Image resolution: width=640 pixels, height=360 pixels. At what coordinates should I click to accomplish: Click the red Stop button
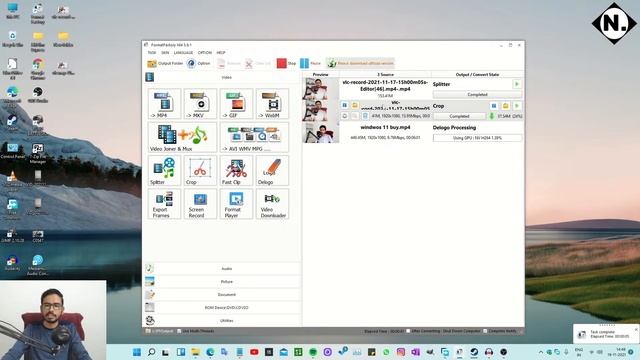pos(286,63)
